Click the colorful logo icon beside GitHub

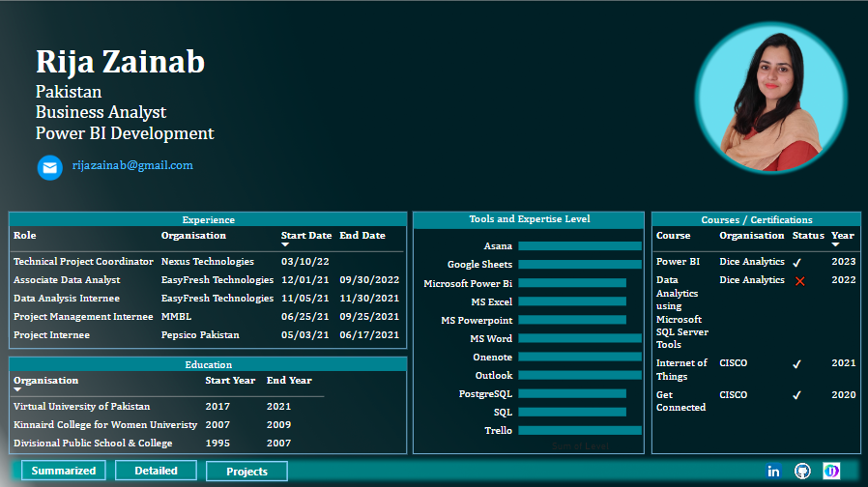(x=830, y=471)
